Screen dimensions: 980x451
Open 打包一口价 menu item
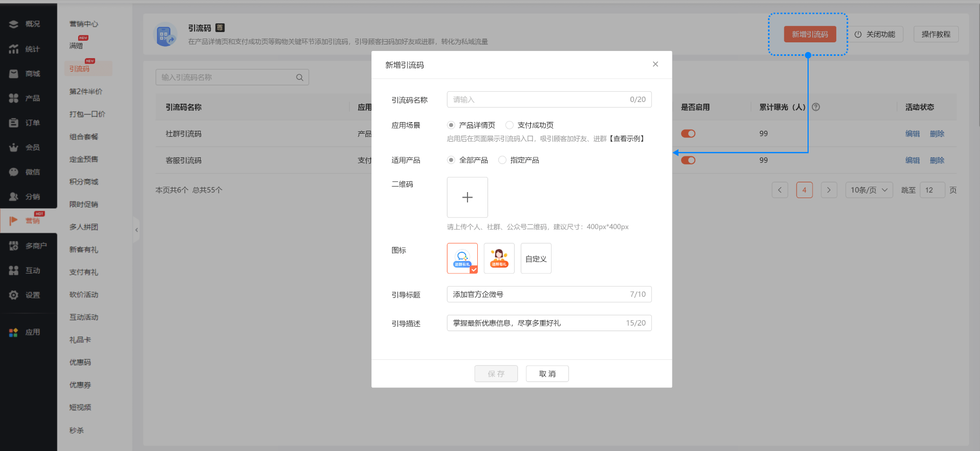(x=87, y=114)
